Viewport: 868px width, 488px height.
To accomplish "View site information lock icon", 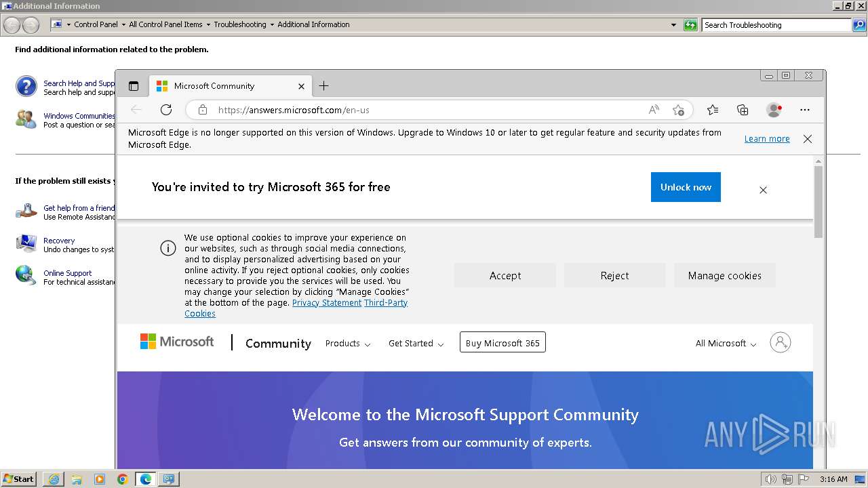I will coord(202,110).
